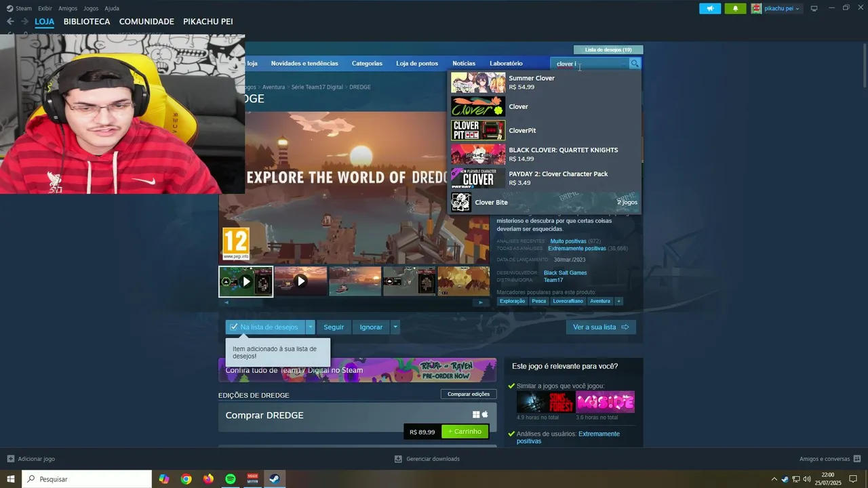The image size is (868, 488).
Task: Open Novidades e tendências store menu
Action: tap(304, 64)
